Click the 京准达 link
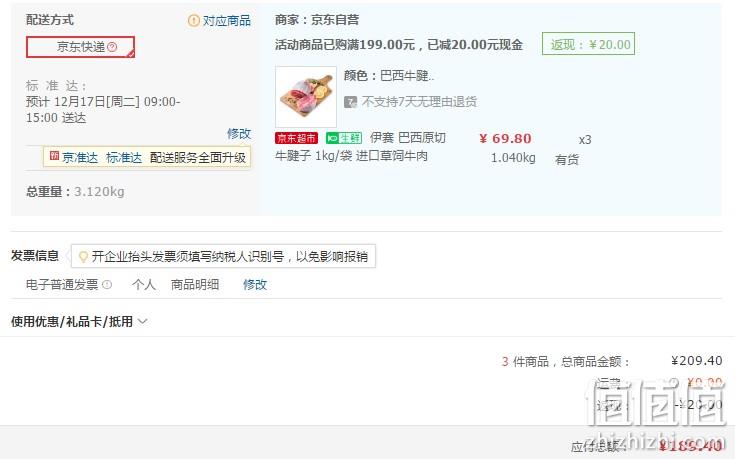 (80, 158)
